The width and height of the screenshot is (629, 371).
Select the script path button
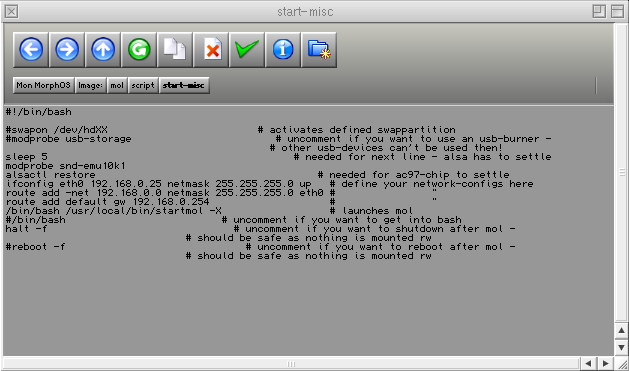(x=143, y=85)
